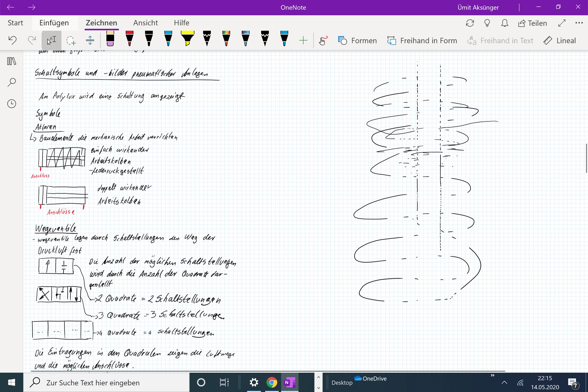588x392 pixels.
Task: Open the Start tab
Action: (x=15, y=23)
